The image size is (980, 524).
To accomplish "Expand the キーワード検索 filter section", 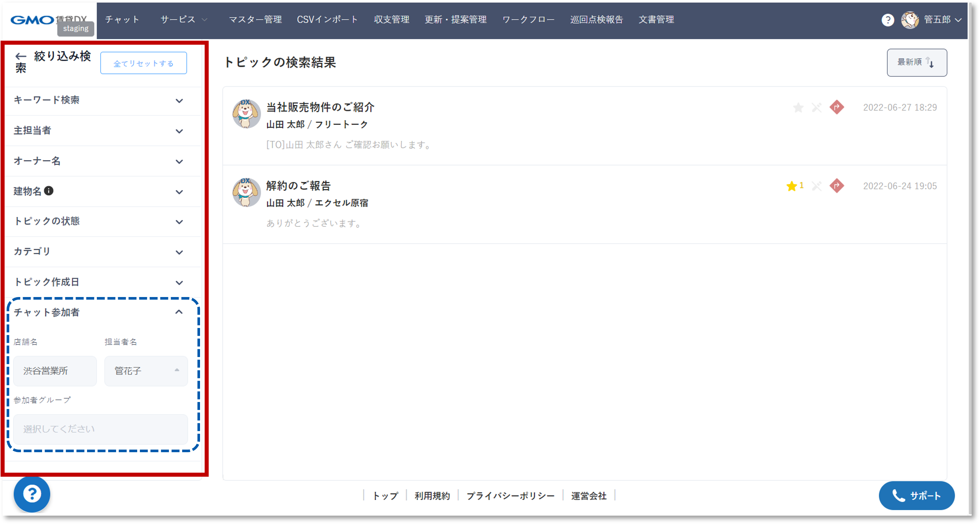I will (179, 100).
